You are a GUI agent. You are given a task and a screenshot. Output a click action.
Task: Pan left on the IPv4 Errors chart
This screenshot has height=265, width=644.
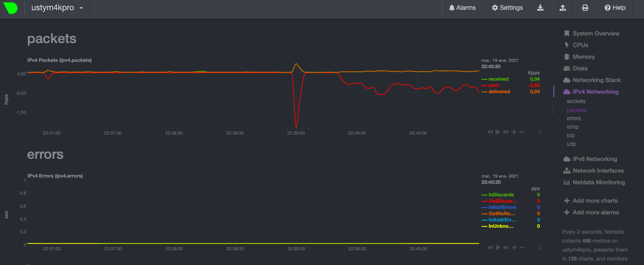pos(490,248)
